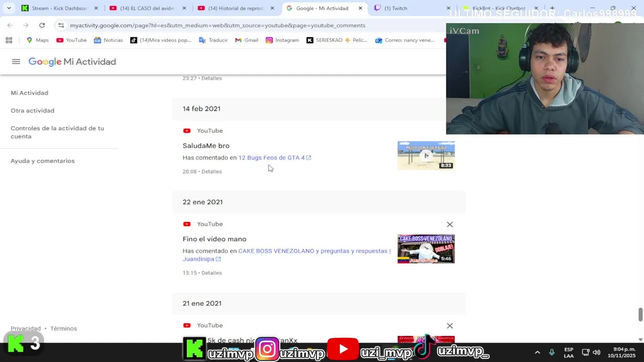This screenshot has height=362, width=644.
Task: Click the Fino el video mano text
Action: coord(214,239)
